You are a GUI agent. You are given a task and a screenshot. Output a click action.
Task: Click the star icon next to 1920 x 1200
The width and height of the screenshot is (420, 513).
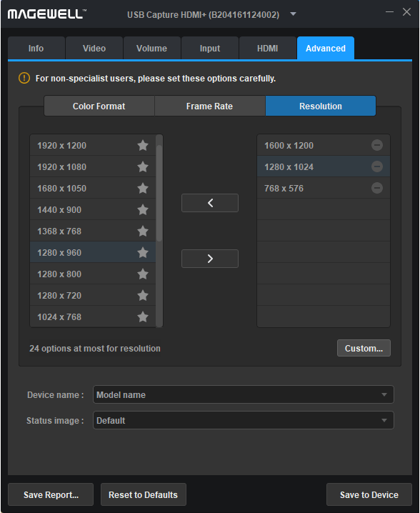(143, 145)
